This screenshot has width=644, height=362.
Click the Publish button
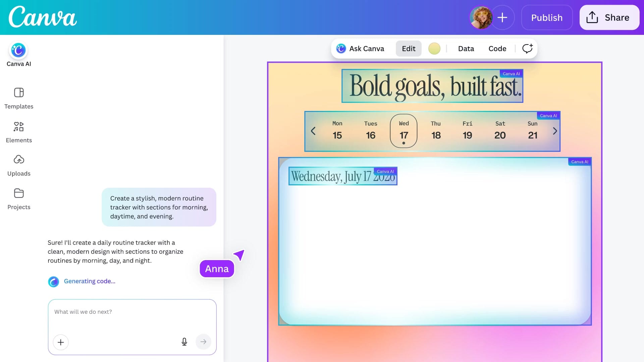(547, 17)
